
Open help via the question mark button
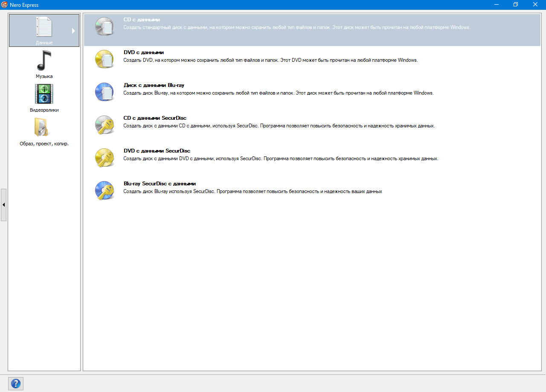16,383
